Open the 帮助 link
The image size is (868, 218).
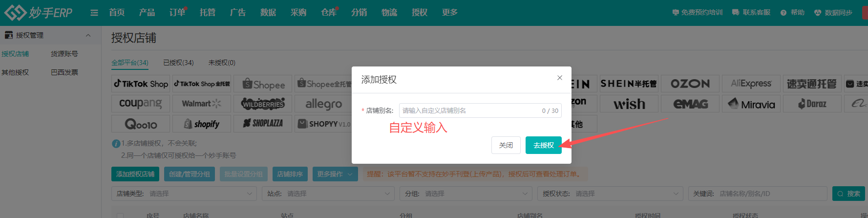[793, 12]
